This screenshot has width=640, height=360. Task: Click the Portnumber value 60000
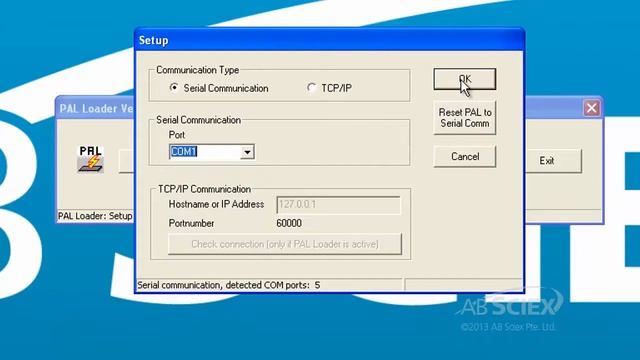[x=289, y=223]
